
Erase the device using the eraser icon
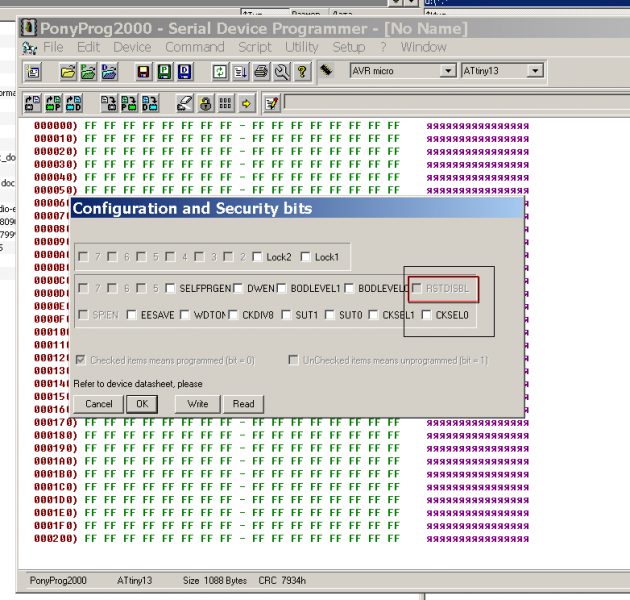coord(185,103)
